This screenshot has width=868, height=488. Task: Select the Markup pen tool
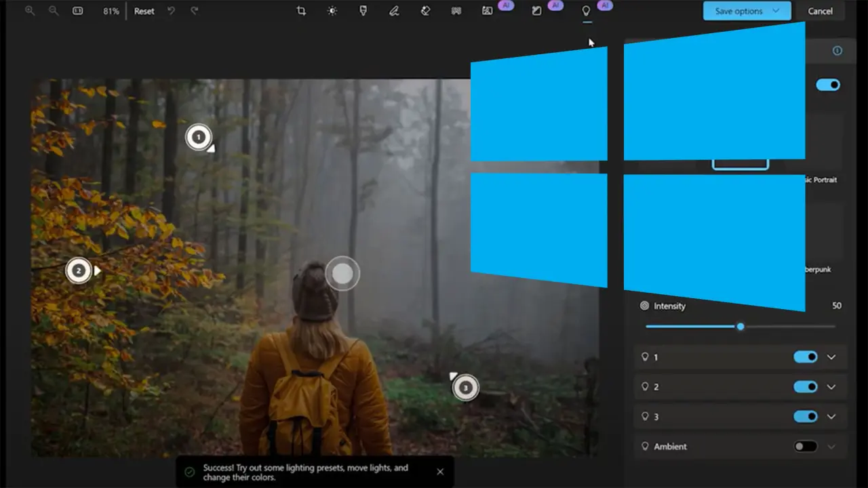[394, 11]
